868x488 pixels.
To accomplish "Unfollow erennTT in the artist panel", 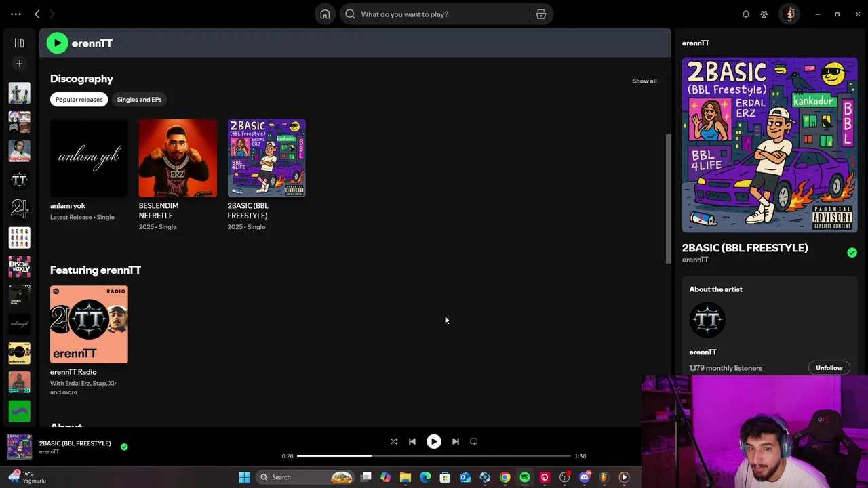I will click(x=829, y=368).
